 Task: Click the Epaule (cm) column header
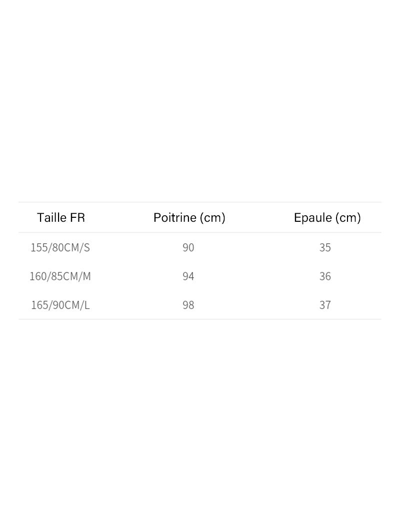pyautogui.click(x=327, y=217)
